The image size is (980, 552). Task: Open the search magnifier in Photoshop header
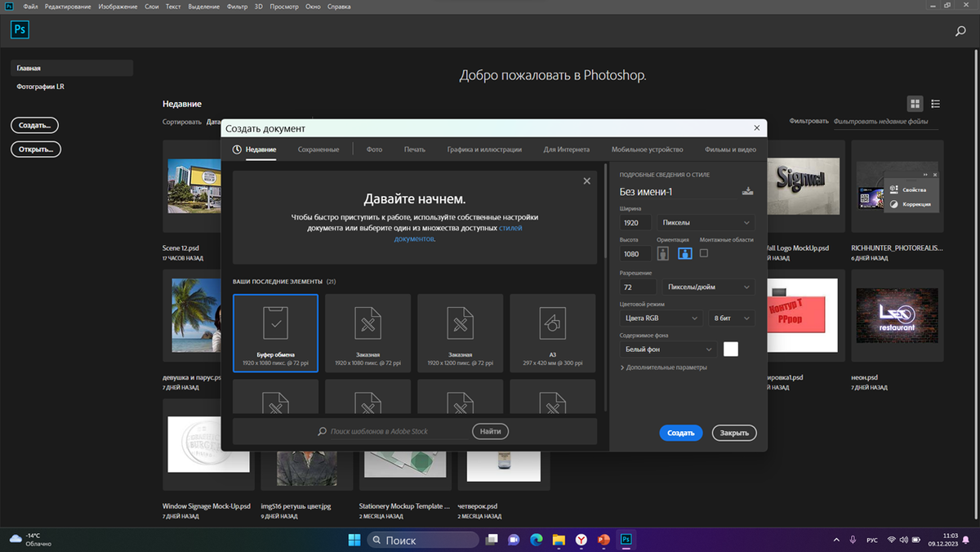click(960, 31)
